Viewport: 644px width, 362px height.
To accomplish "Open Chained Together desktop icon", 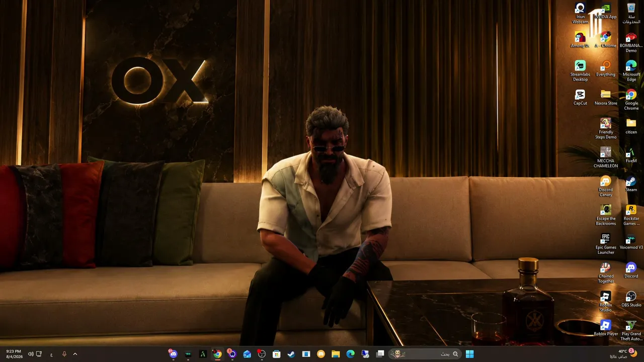I will (x=606, y=273).
